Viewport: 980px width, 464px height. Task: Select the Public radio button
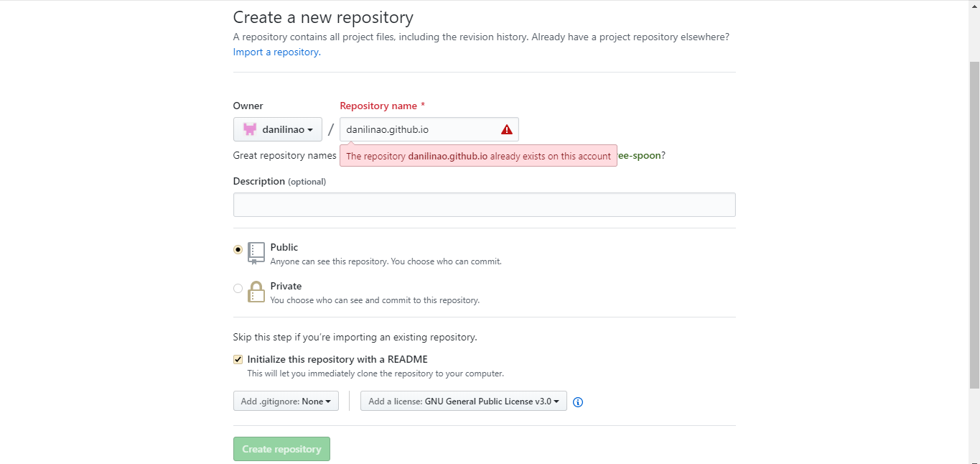pyautogui.click(x=238, y=250)
